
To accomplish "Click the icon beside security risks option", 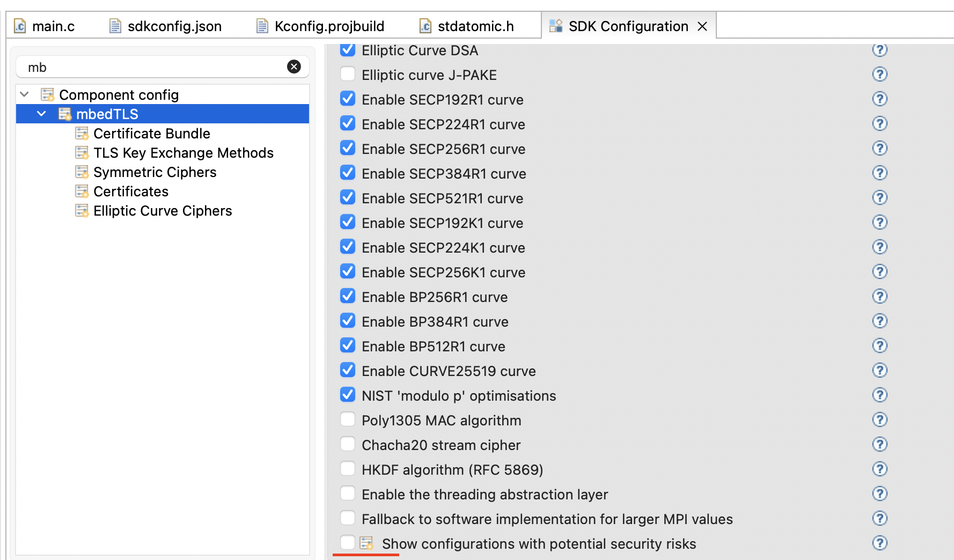I will point(367,543).
